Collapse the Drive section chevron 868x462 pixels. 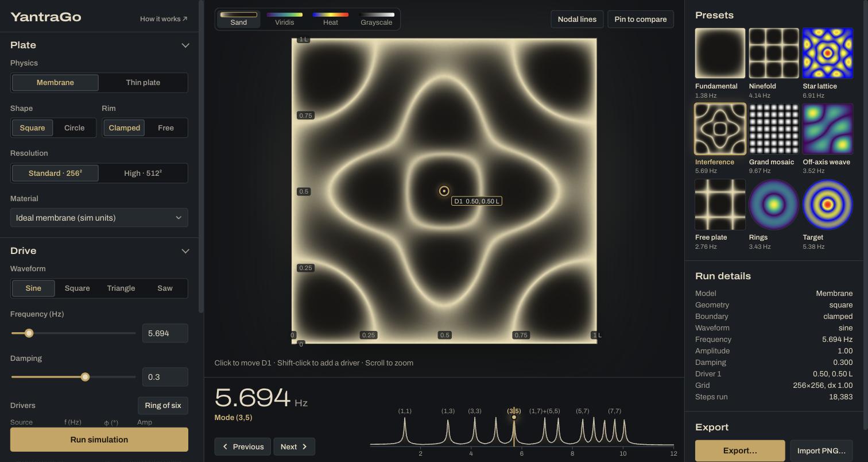coord(185,251)
